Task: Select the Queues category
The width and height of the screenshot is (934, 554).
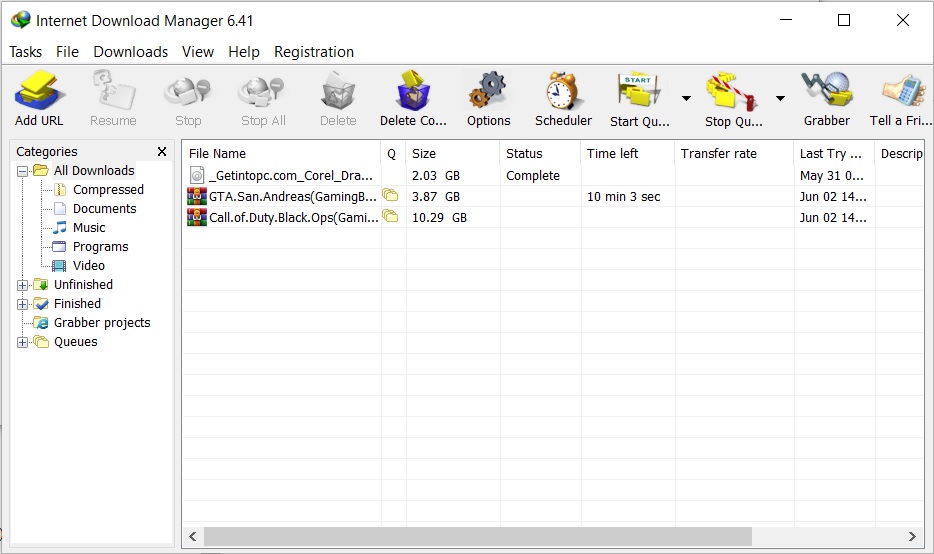Action: (x=75, y=342)
